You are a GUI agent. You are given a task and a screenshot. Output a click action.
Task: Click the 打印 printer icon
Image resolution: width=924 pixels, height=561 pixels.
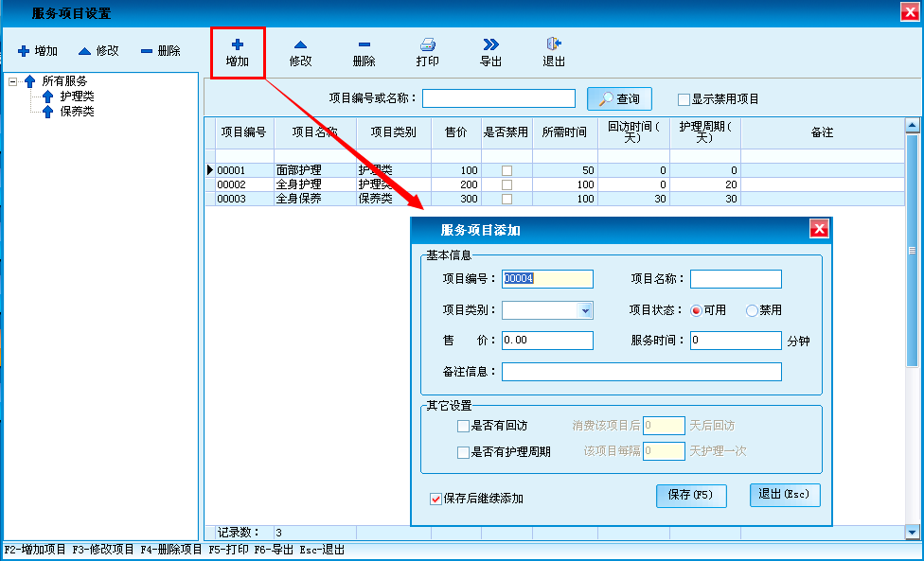click(427, 44)
